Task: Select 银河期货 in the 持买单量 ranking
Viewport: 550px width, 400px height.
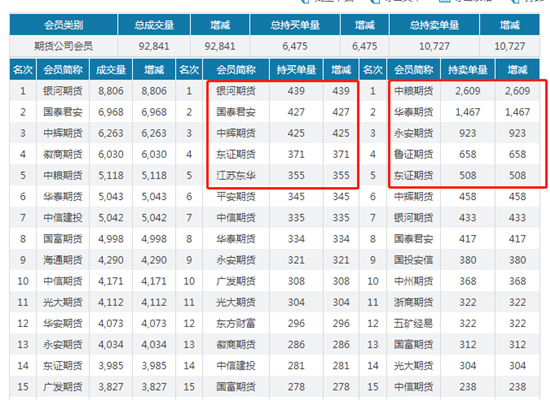Action: tap(236, 91)
